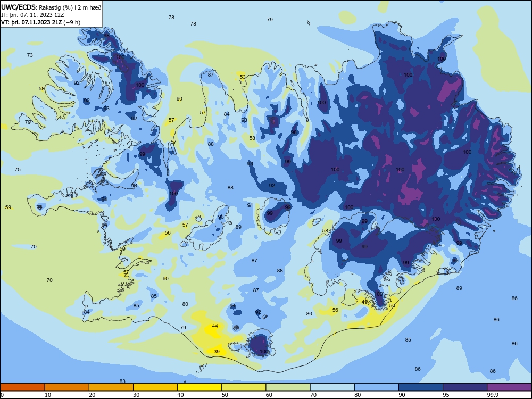Click the legend scale label '10'
The width and height of the screenshot is (532, 399).
point(48,395)
